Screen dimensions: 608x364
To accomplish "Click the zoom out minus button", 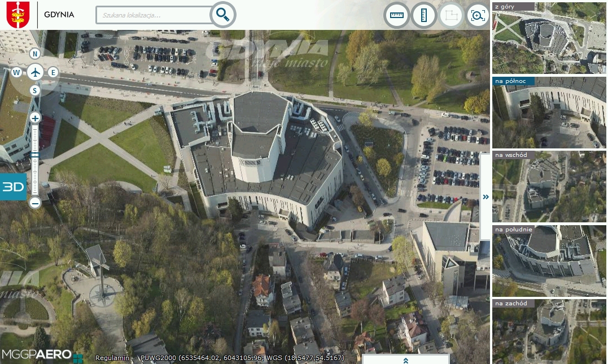I will tap(35, 202).
